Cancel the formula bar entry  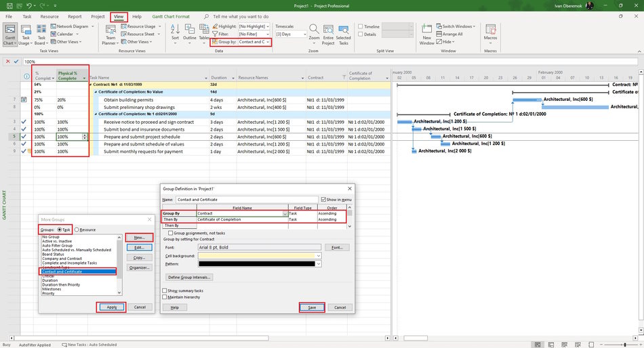[x=7, y=62]
